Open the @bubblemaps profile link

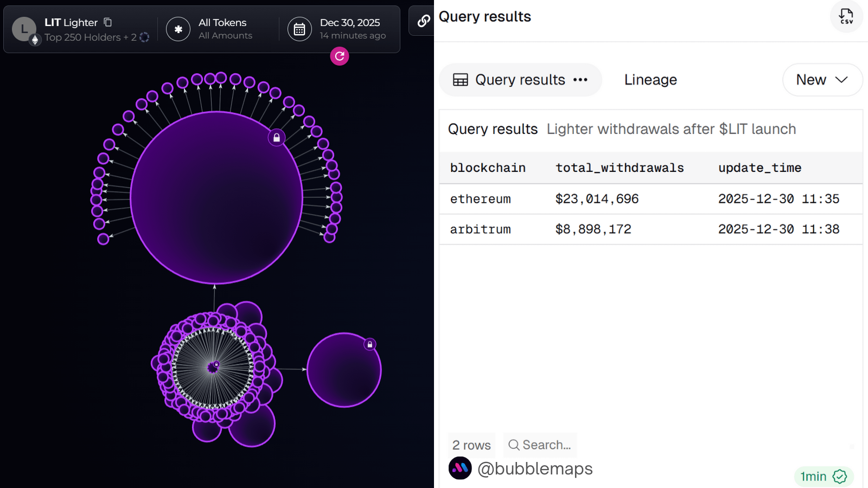tap(535, 468)
